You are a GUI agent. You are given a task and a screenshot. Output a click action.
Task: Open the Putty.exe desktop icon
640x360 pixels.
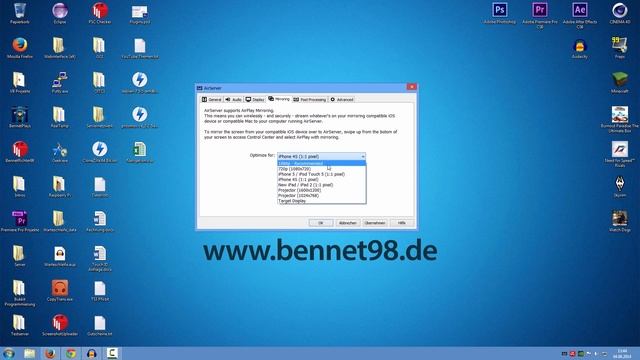[60, 83]
